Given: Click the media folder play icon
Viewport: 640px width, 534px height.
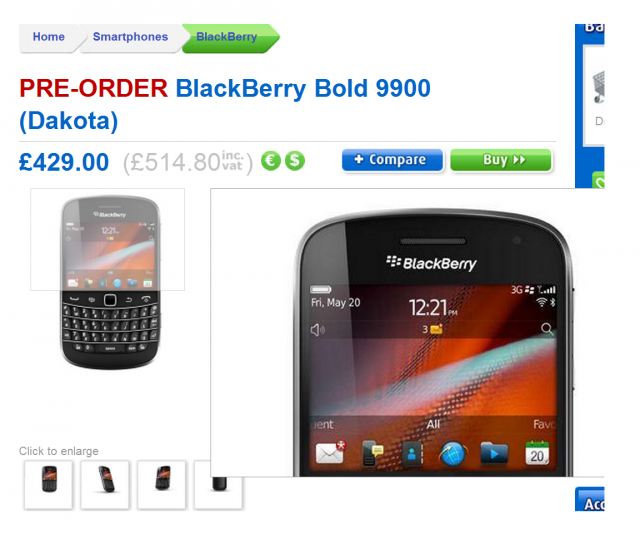Looking at the screenshot, I should 494,453.
